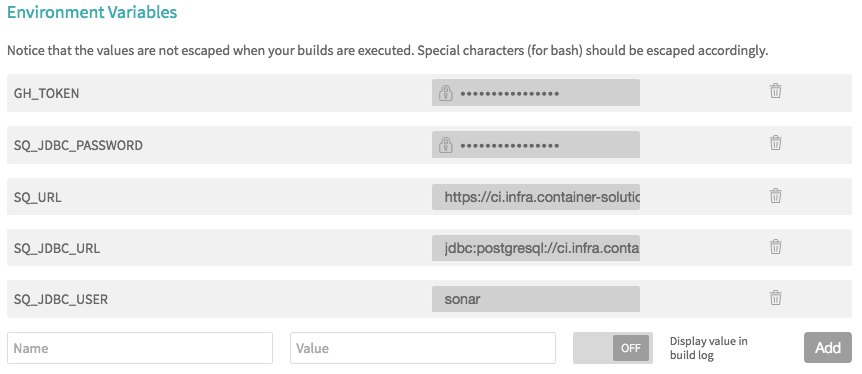Click the masked SQ_JDBC_PASSWORD value field
This screenshot has height=374, width=862.
point(535,145)
